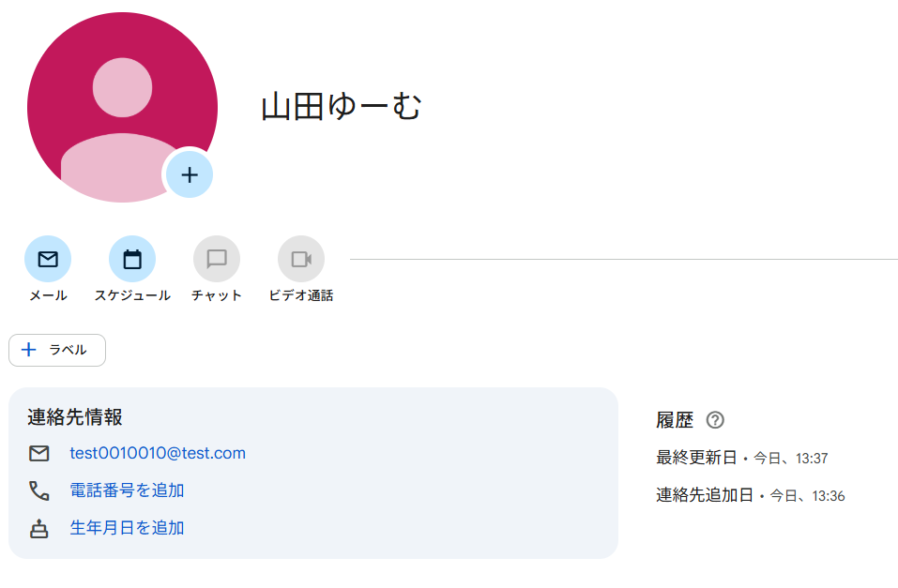Screen dimensions: 898x588
Task: Select the contact name 山田ゆーむ
Action: 342,107
